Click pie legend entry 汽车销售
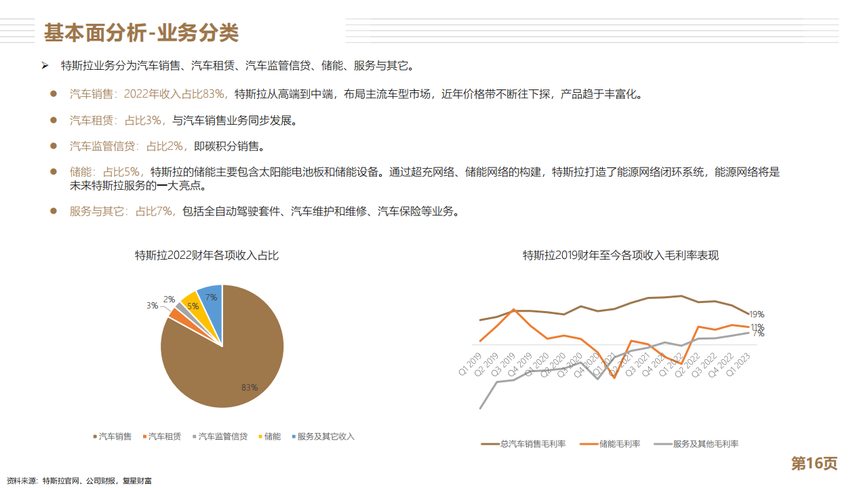The width and height of the screenshot is (868, 488). pos(112,436)
